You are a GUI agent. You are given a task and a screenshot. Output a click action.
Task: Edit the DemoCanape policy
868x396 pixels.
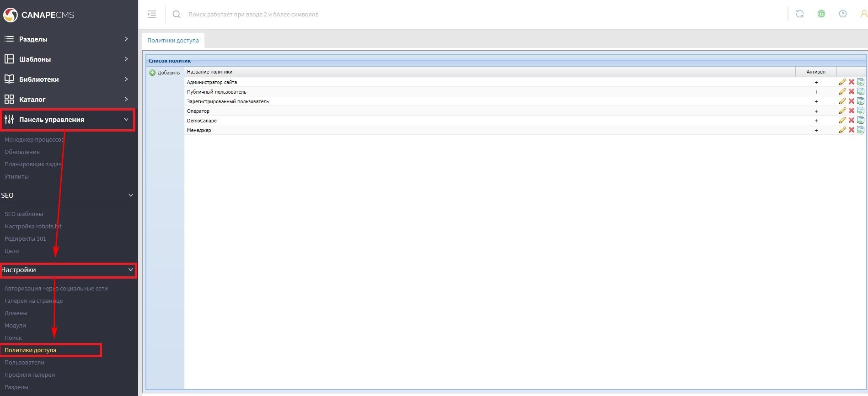tap(842, 121)
